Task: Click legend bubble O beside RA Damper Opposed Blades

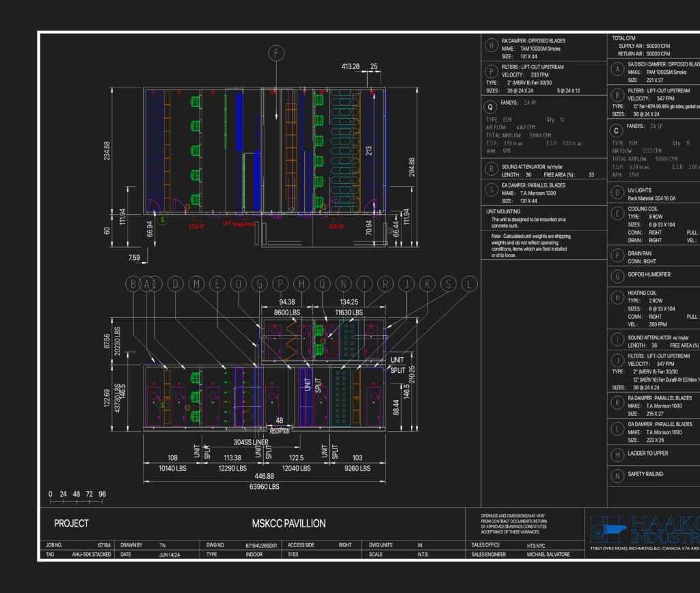Action: [x=491, y=45]
